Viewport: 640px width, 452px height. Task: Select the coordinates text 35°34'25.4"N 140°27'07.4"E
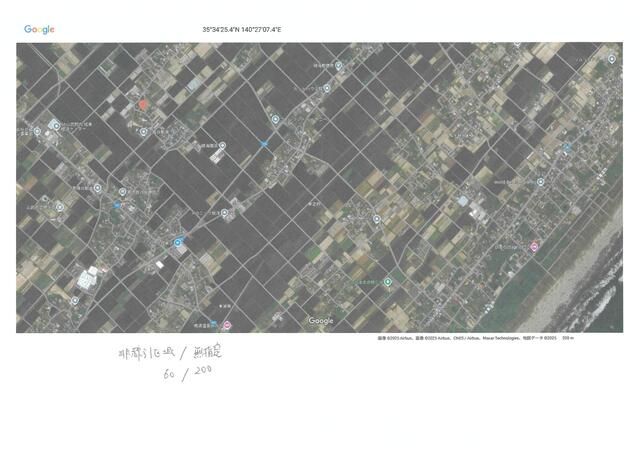tap(242, 29)
